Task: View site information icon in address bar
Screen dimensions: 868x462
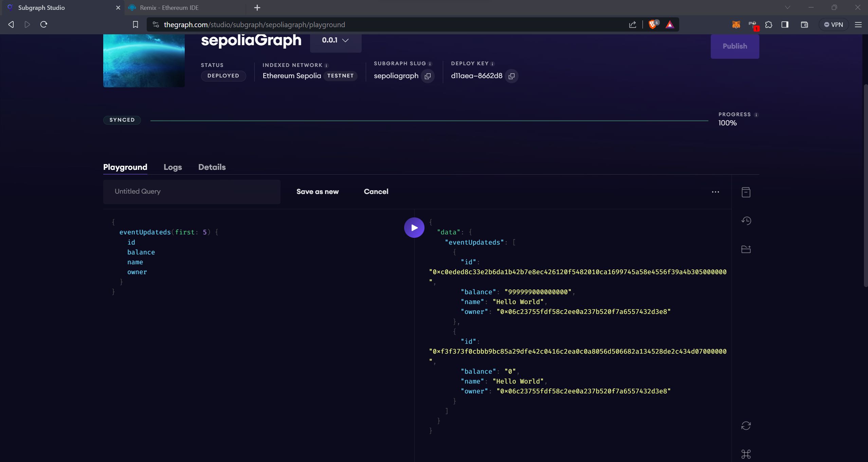Action: click(x=156, y=24)
